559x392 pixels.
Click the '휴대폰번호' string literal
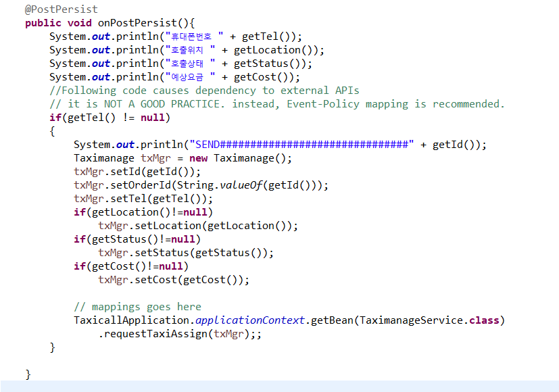tap(195, 36)
